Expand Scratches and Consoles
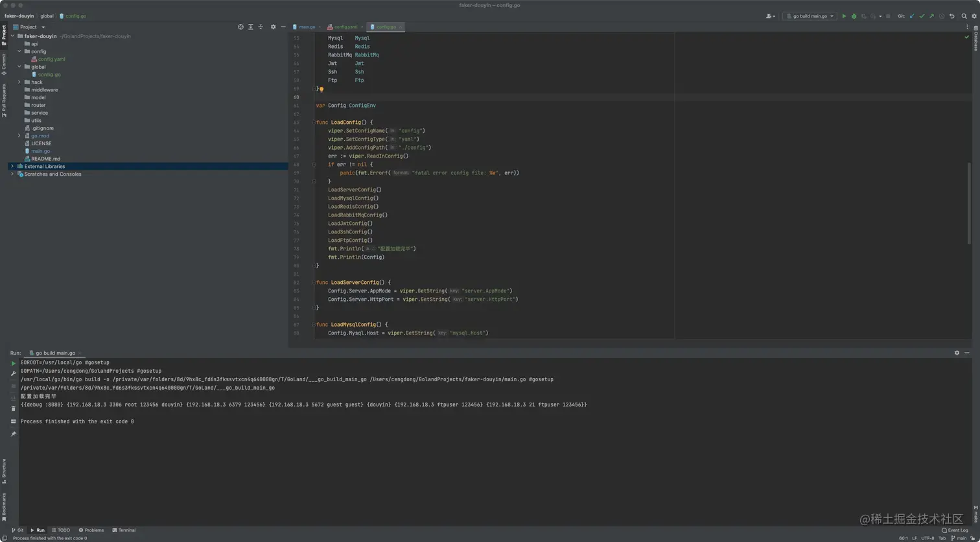Image resolution: width=980 pixels, height=542 pixels. (12, 174)
